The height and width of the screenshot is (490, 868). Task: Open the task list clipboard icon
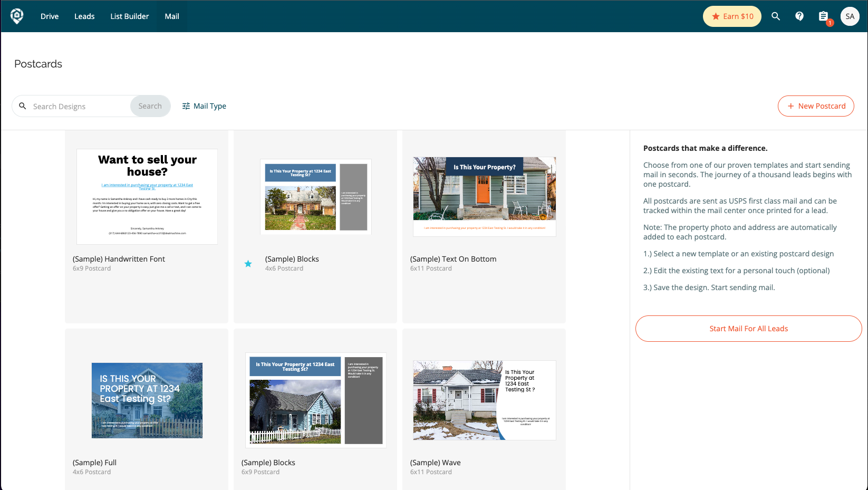click(823, 16)
